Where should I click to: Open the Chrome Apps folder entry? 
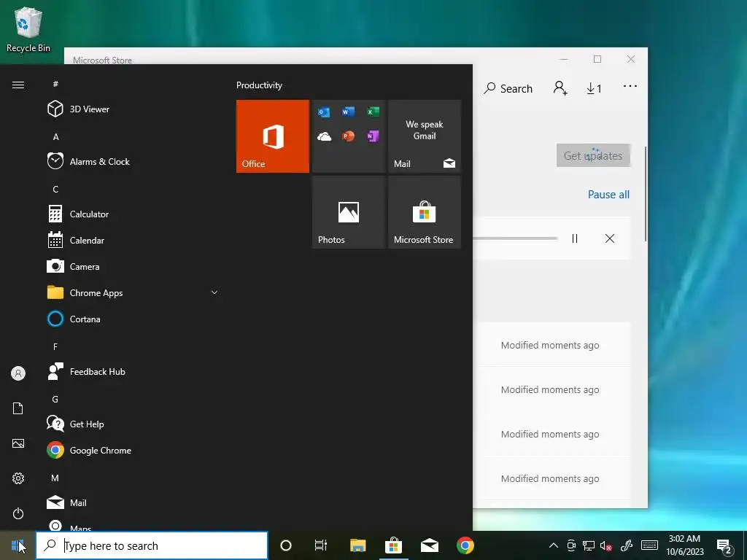tap(133, 293)
